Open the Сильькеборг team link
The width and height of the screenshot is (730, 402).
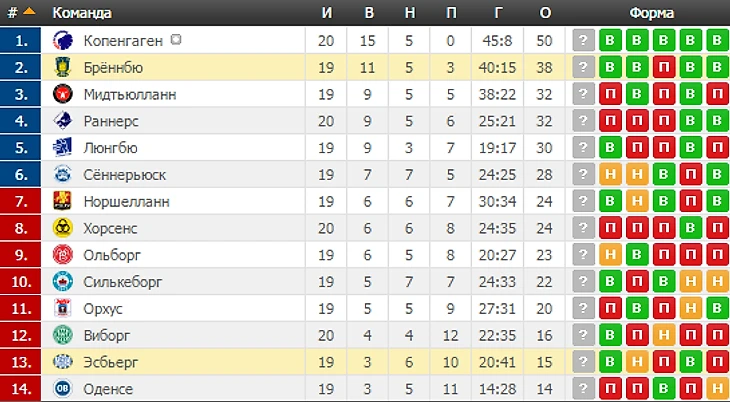pos(123,281)
